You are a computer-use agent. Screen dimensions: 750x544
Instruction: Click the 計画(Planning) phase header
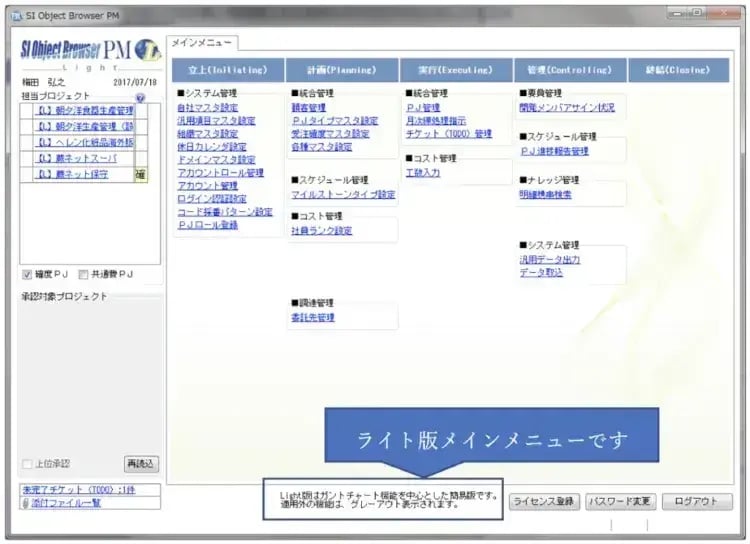point(342,71)
